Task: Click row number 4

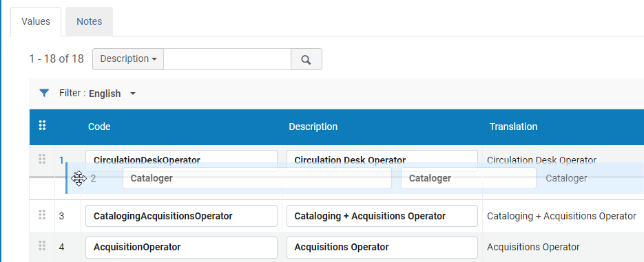Action: 61,248
